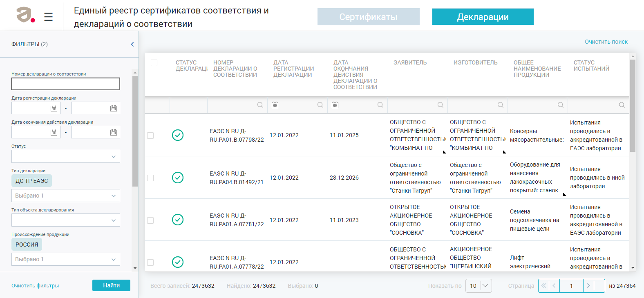Expand truncated manufacturer text in first row
This screenshot has width=644, height=298.
point(505,152)
